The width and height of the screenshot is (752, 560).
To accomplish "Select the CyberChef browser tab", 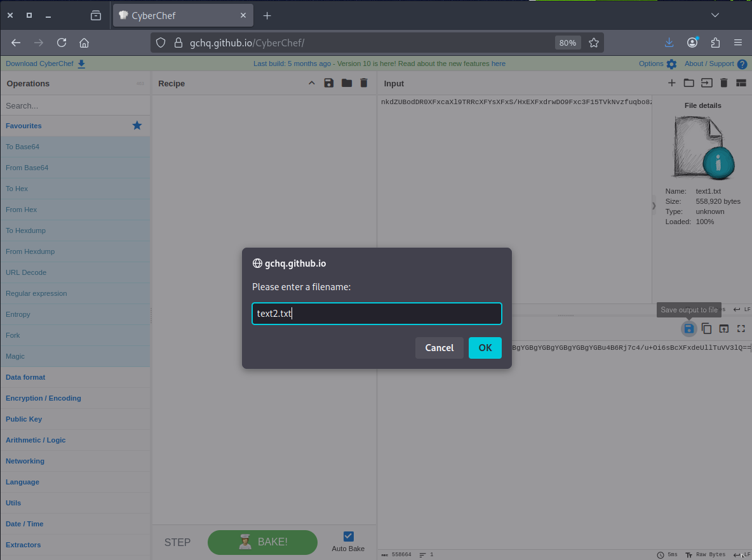I will [183, 15].
